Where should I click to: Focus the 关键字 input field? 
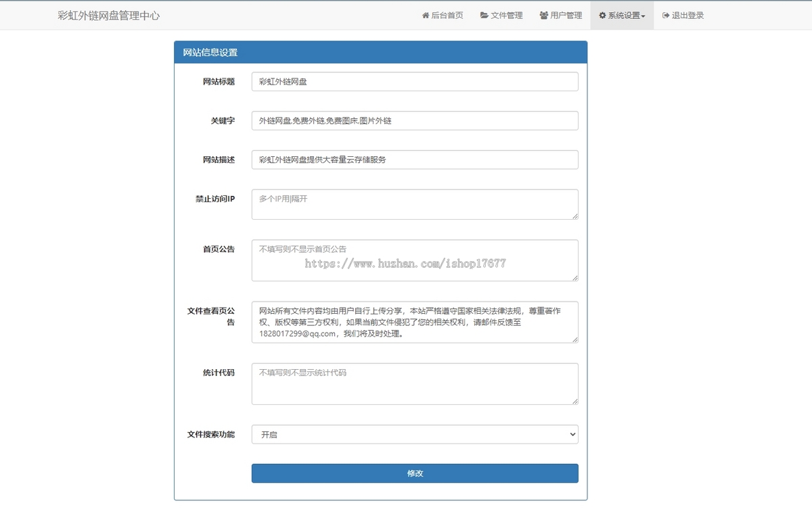coord(415,120)
